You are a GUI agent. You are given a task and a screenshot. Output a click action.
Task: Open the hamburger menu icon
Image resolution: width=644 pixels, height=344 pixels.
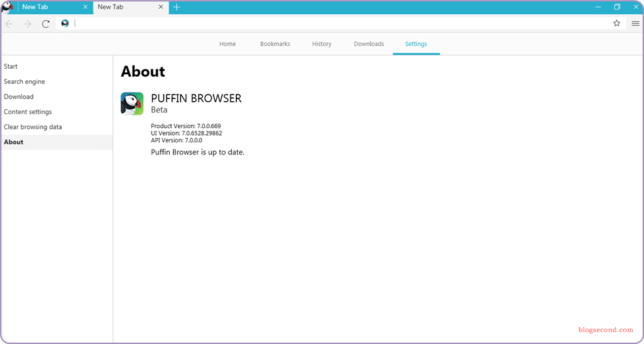(x=635, y=24)
